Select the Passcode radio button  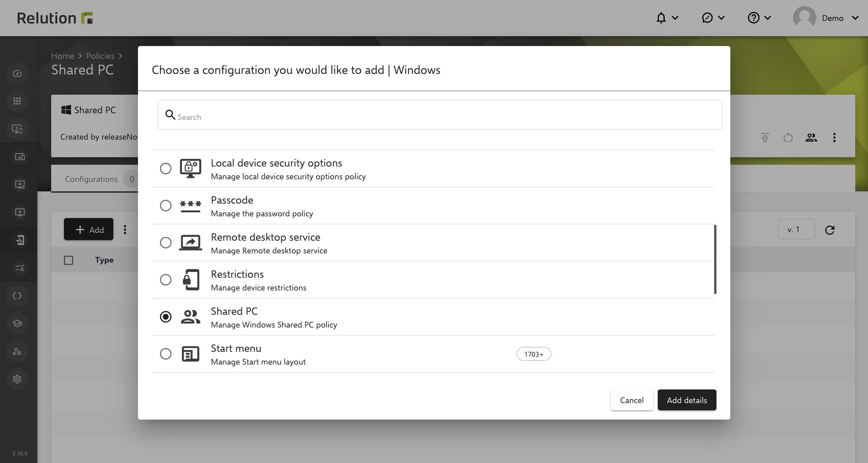click(x=165, y=205)
